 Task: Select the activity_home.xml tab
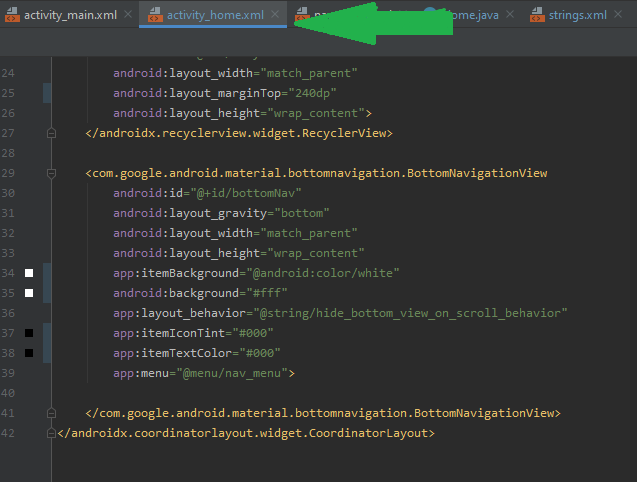click(x=215, y=15)
